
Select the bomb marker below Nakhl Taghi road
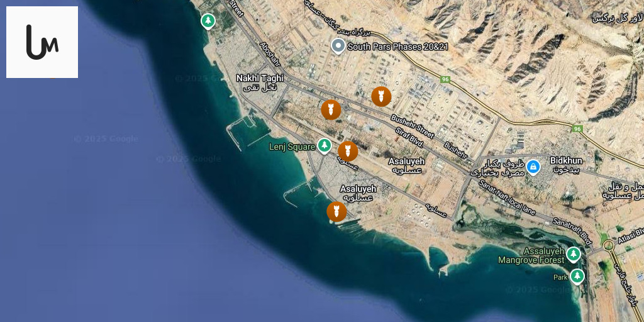coord(331,109)
